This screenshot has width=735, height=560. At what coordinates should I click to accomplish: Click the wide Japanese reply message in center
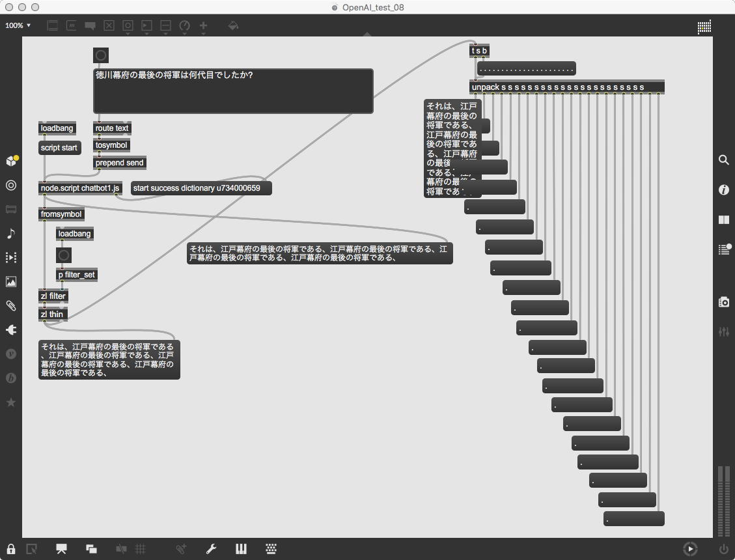(320, 253)
